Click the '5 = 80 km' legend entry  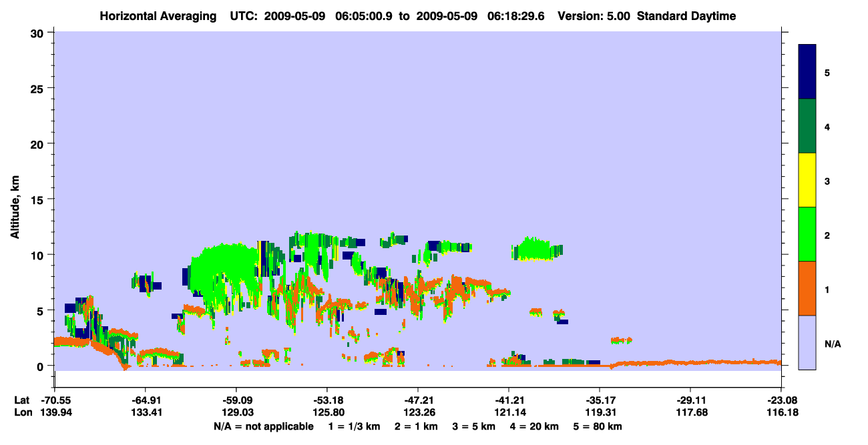point(599,426)
